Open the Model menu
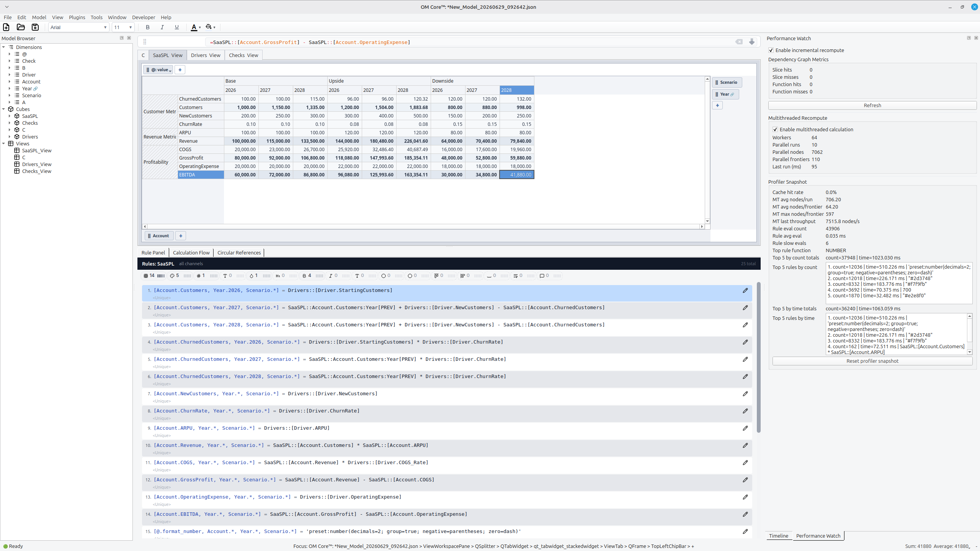The height and width of the screenshot is (551, 980). (x=39, y=17)
